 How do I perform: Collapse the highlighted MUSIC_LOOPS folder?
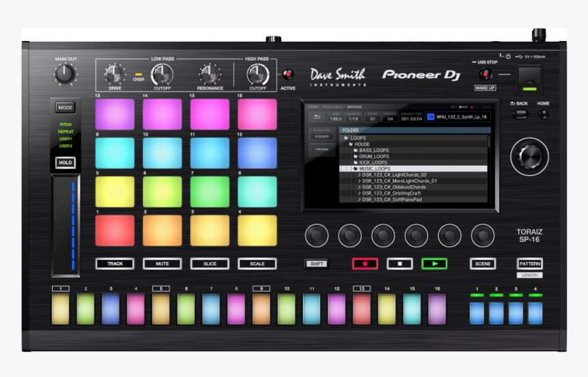(x=413, y=169)
